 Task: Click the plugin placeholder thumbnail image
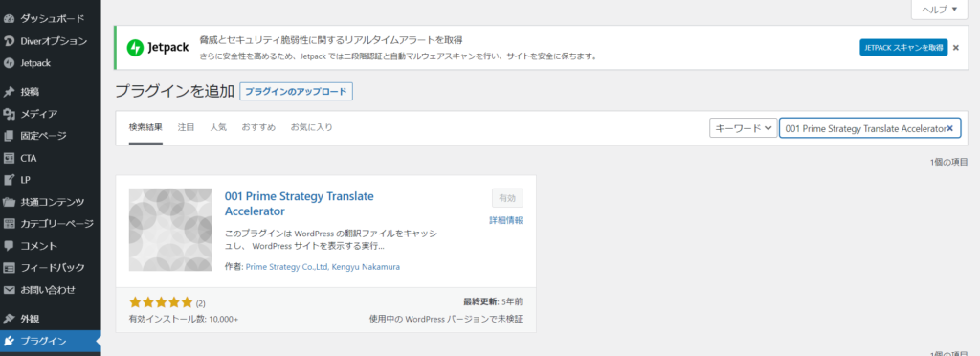(170, 230)
